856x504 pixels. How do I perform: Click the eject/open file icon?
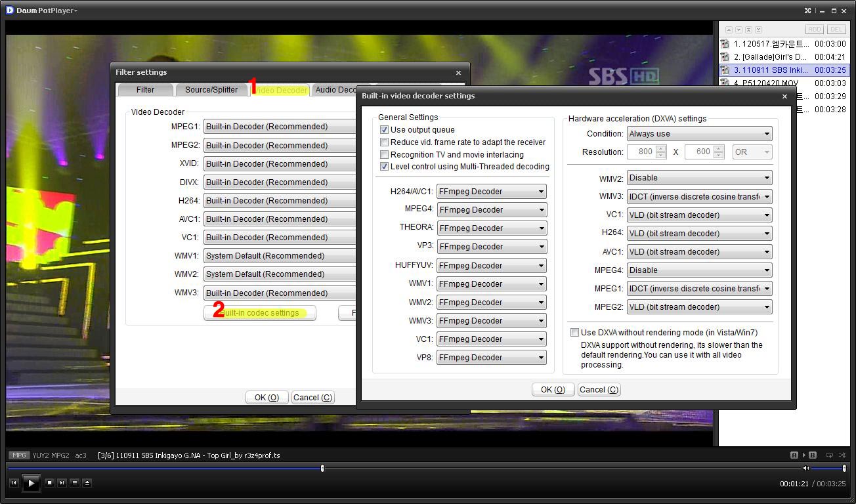pyautogui.click(x=87, y=483)
